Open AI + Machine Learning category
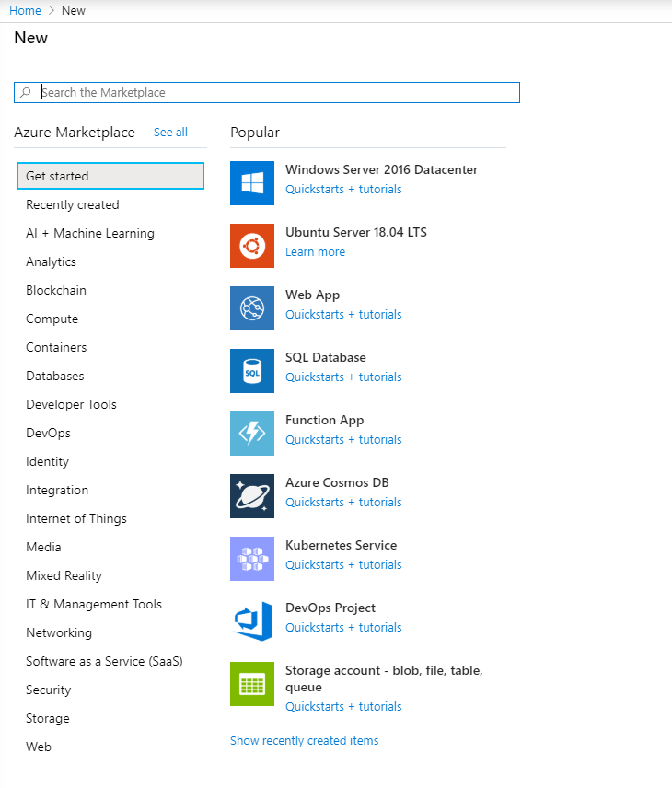Screen dimensions: 672x788 coord(90,234)
